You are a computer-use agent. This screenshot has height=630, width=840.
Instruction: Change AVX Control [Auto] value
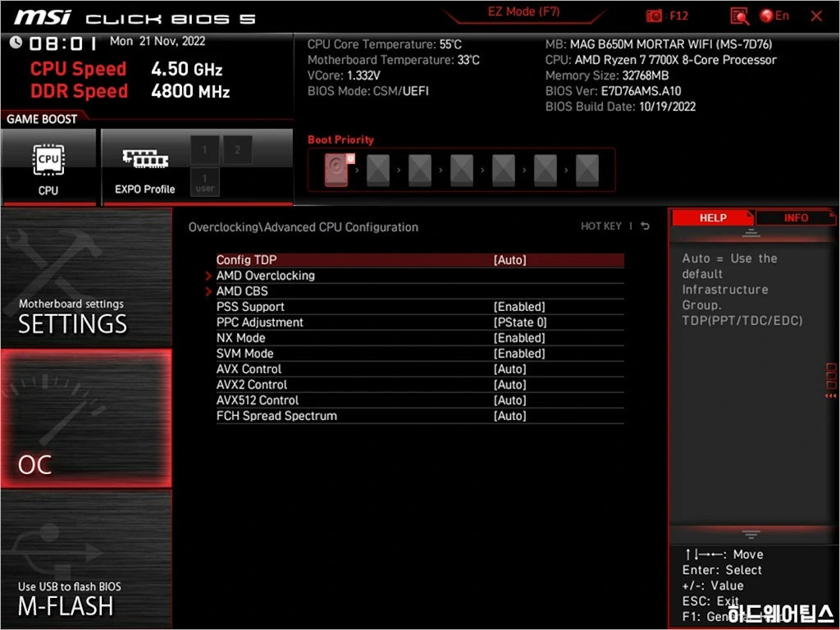click(x=509, y=368)
